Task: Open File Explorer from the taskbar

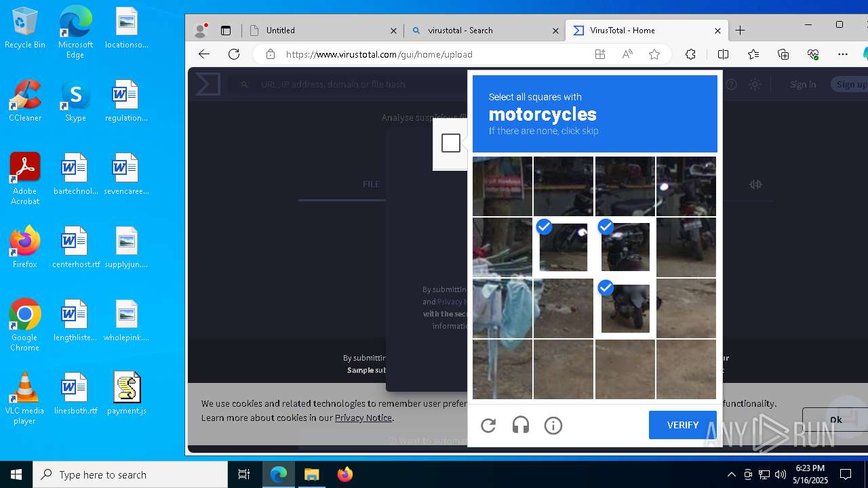Action: pos(311,474)
